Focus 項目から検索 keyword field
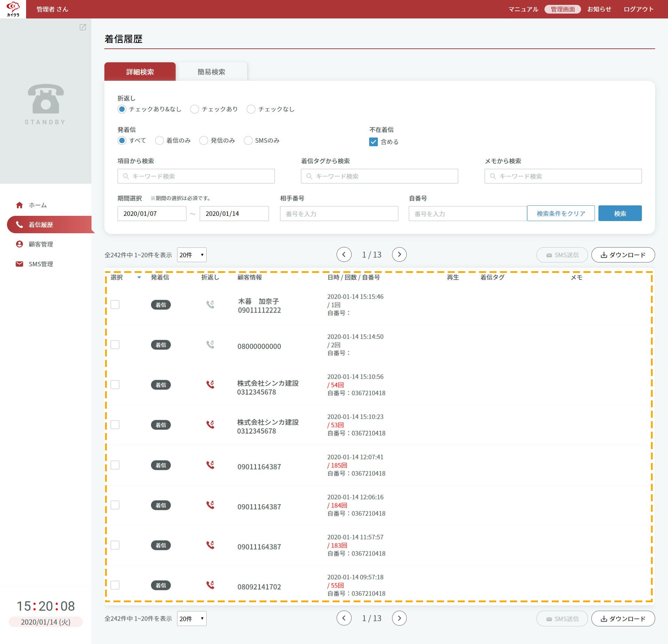668x644 pixels. [x=196, y=176]
